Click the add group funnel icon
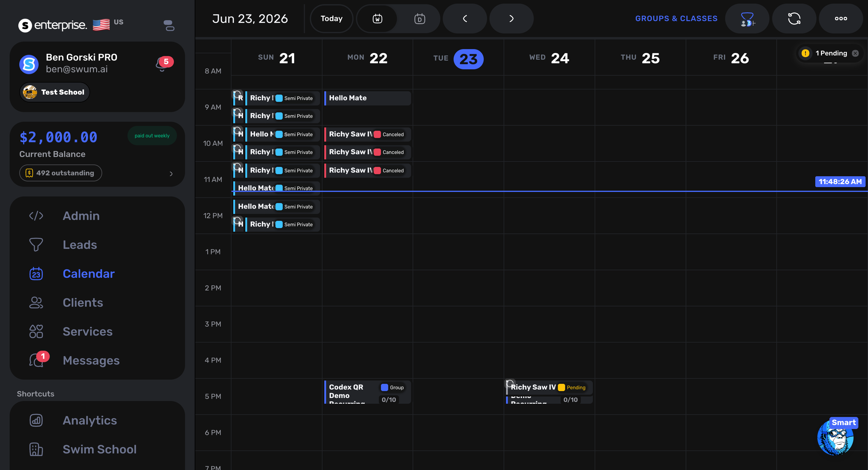This screenshot has width=868, height=470. 747,19
